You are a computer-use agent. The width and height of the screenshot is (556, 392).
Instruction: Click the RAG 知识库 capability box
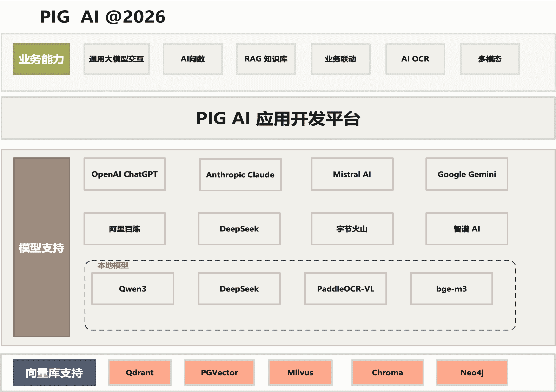pos(266,59)
